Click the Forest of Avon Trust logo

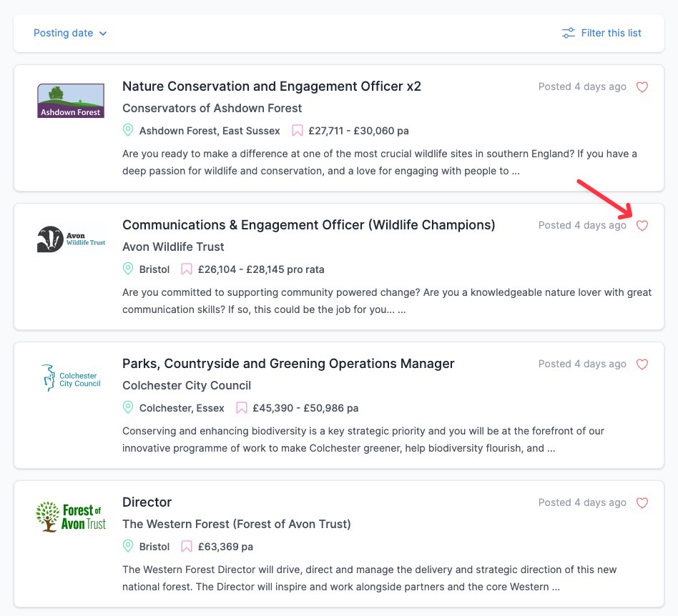[x=71, y=517]
